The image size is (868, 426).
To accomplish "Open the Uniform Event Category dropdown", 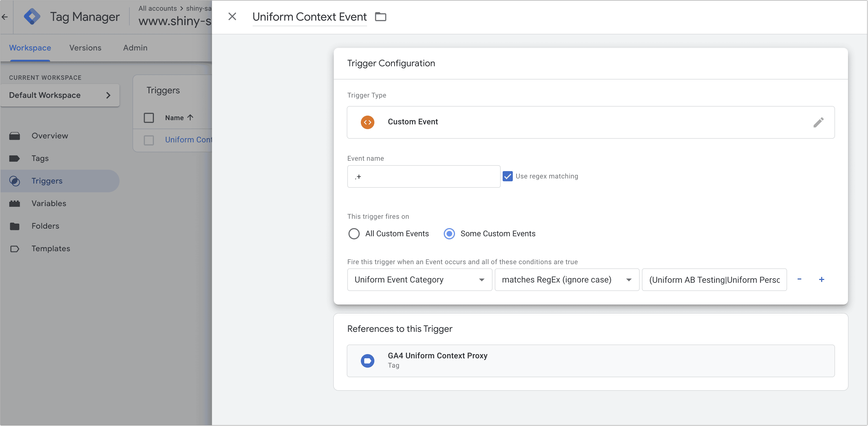I will (x=419, y=279).
